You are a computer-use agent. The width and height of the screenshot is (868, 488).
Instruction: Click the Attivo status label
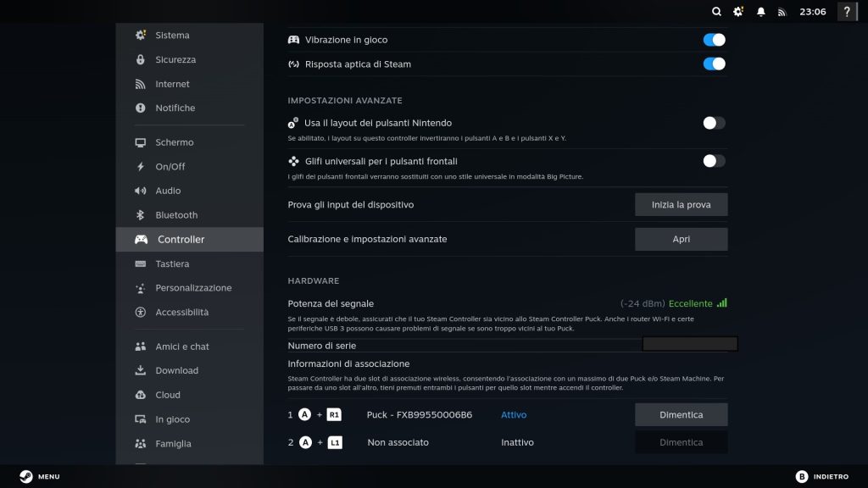(514, 414)
